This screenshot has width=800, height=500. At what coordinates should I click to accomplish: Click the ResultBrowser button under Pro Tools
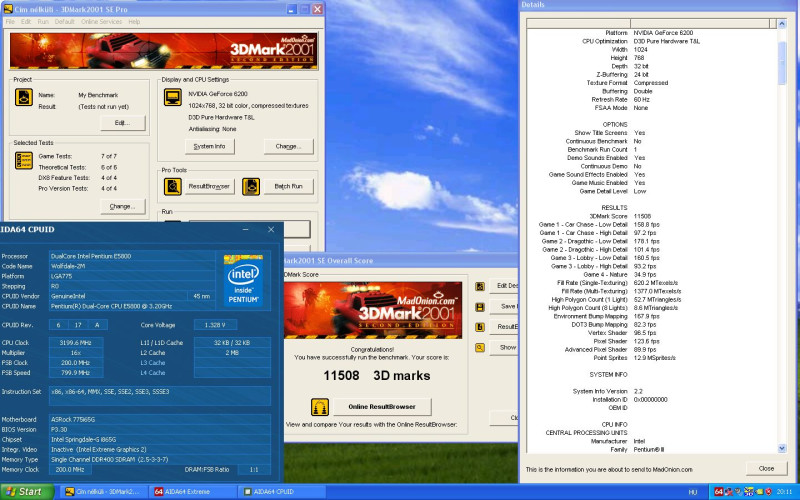[209, 186]
